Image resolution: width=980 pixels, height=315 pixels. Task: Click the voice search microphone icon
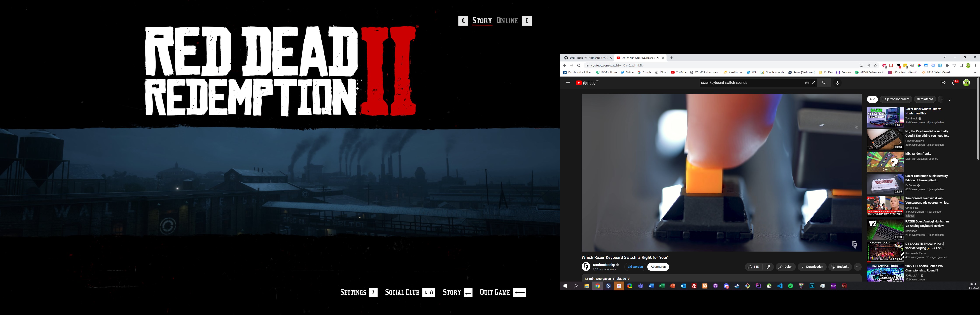837,82
